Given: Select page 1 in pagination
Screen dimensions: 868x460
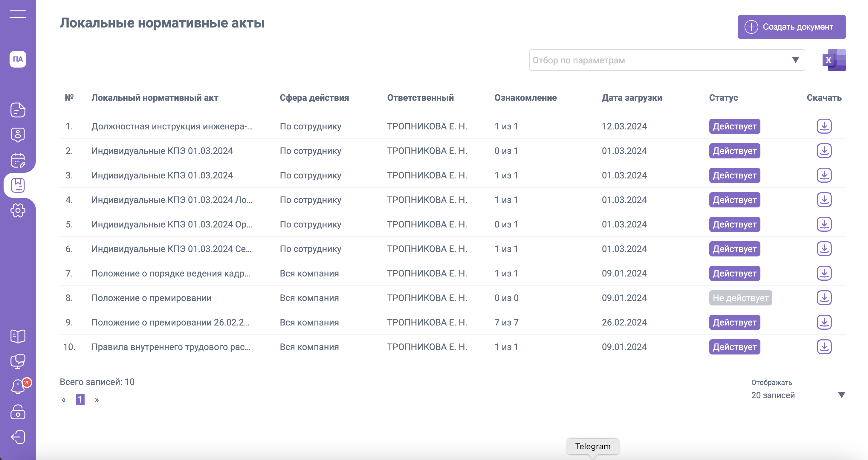Looking at the screenshot, I should [x=80, y=399].
